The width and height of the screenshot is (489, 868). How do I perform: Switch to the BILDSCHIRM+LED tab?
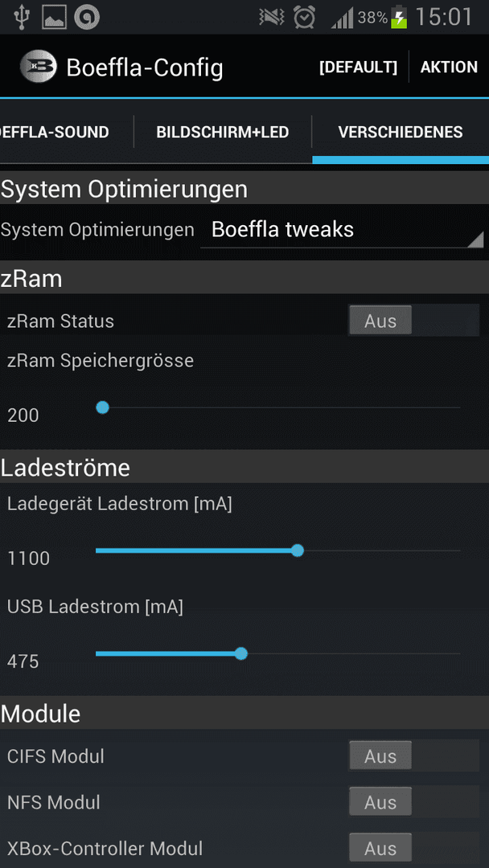tap(223, 133)
